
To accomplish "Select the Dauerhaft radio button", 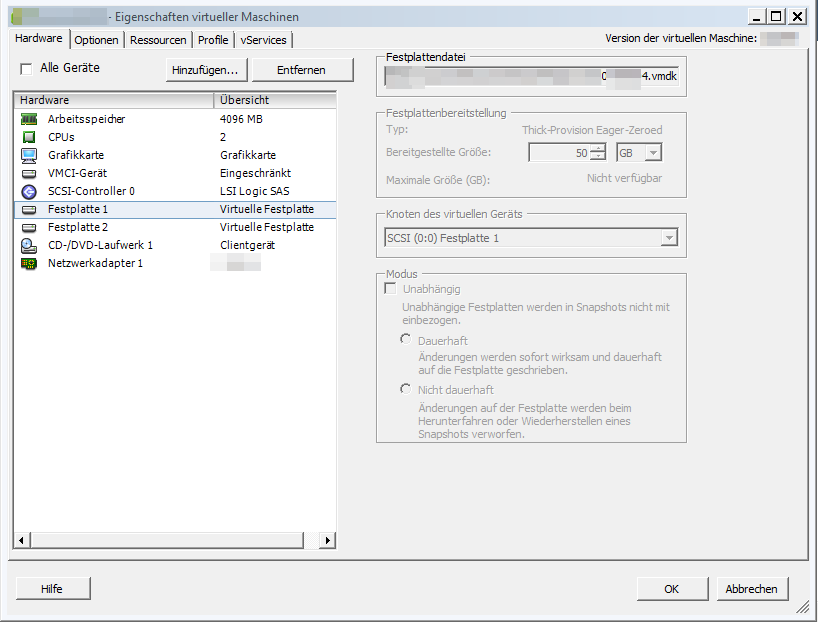I will (x=406, y=340).
